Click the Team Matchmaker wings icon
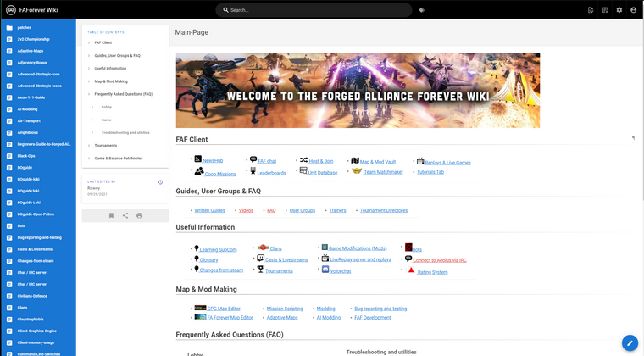Viewport: 644px width, 356px height. (357, 171)
